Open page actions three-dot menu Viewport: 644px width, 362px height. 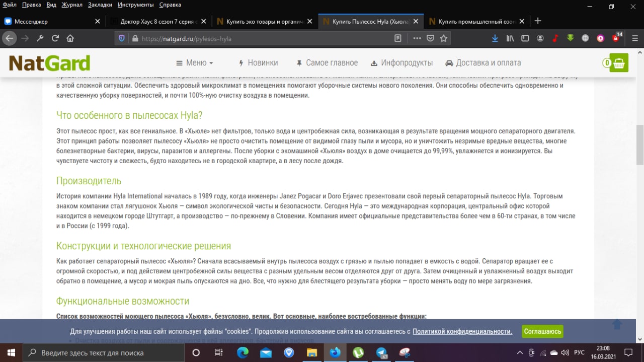click(x=417, y=38)
